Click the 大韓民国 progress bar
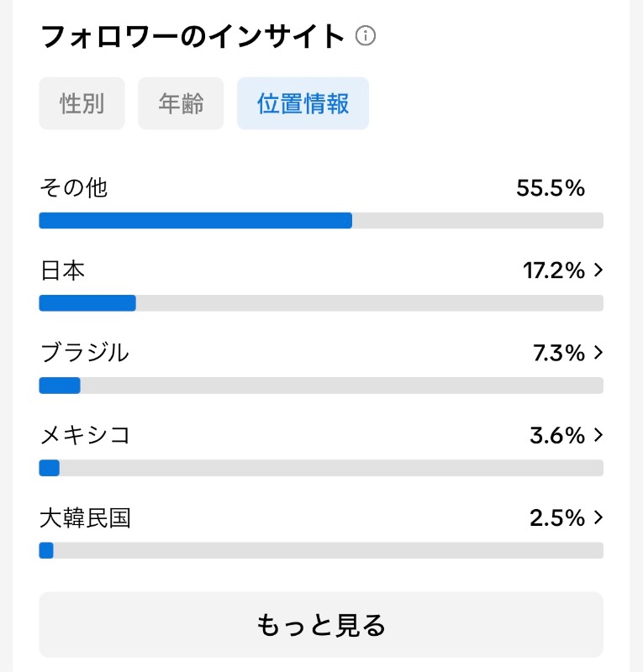The image size is (643, 672). coord(321,550)
